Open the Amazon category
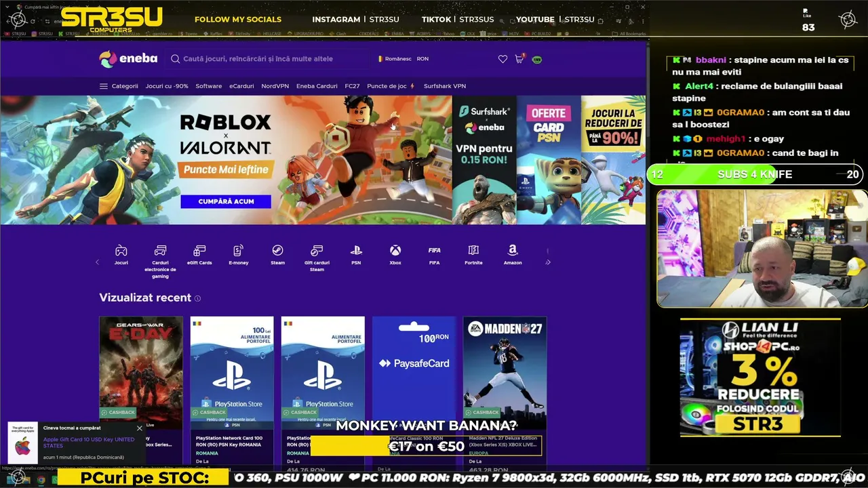 [x=513, y=254]
